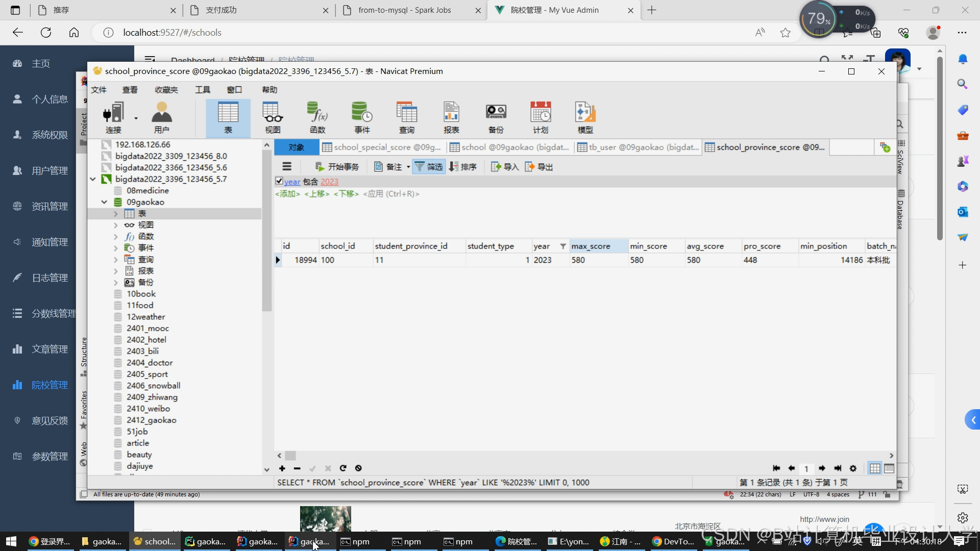Click the 备份 (Backup) icon
This screenshot has width=980, height=551.
tap(496, 116)
